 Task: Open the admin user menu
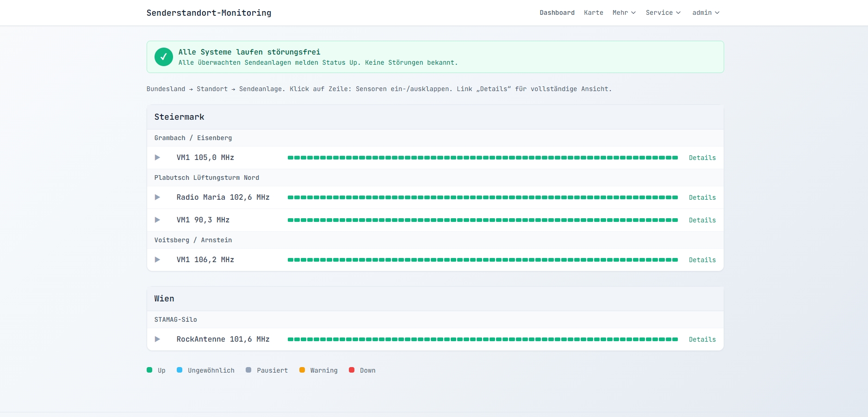point(706,12)
